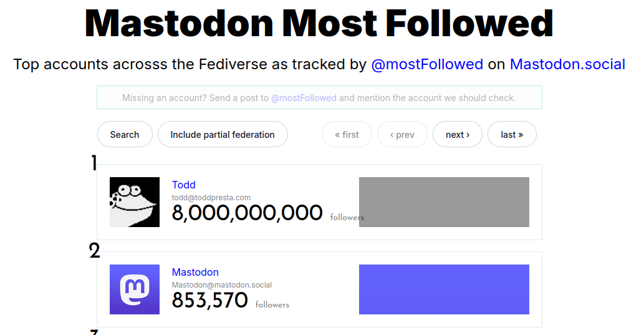Toggle Include partial federation
The image size is (644, 335).
point(223,134)
